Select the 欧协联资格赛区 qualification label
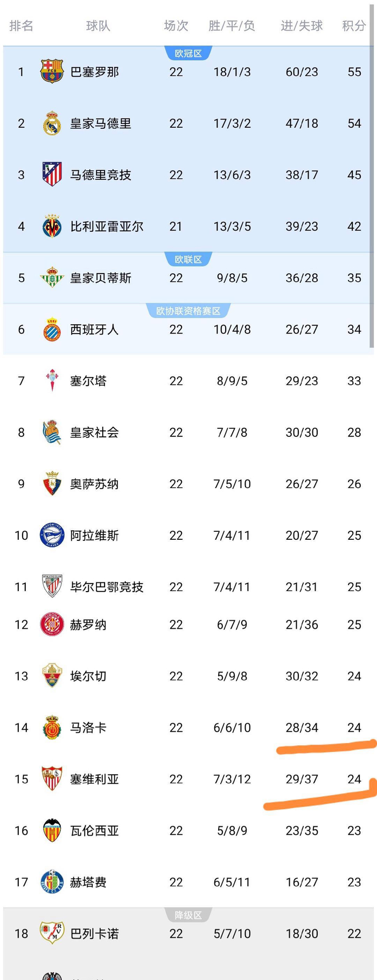377x980 pixels. (x=188, y=310)
